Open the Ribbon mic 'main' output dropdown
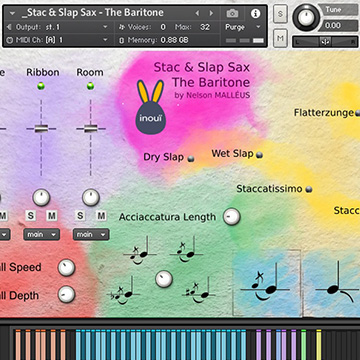The image size is (360, 360). [x=41, y=234]
